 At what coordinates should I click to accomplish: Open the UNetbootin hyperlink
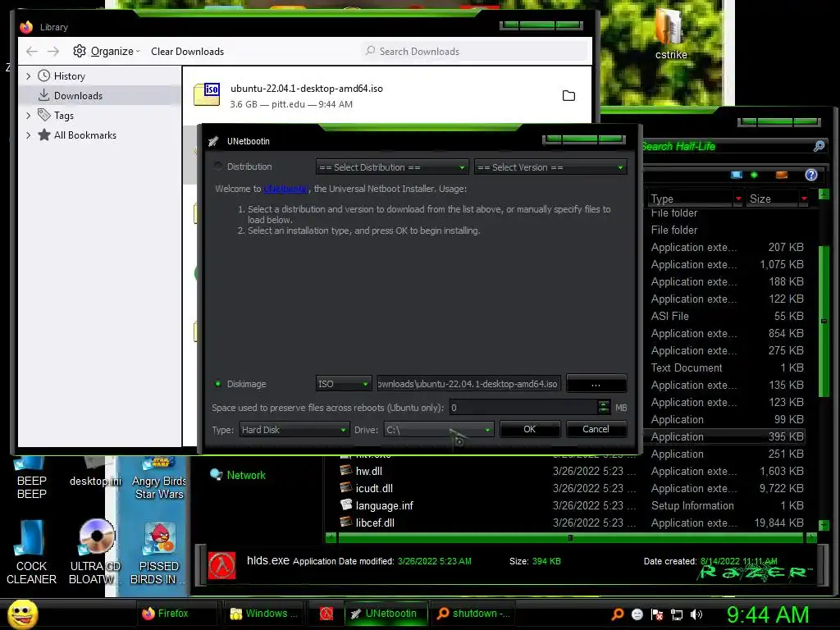pyautogui.click(x=285, y=189)
